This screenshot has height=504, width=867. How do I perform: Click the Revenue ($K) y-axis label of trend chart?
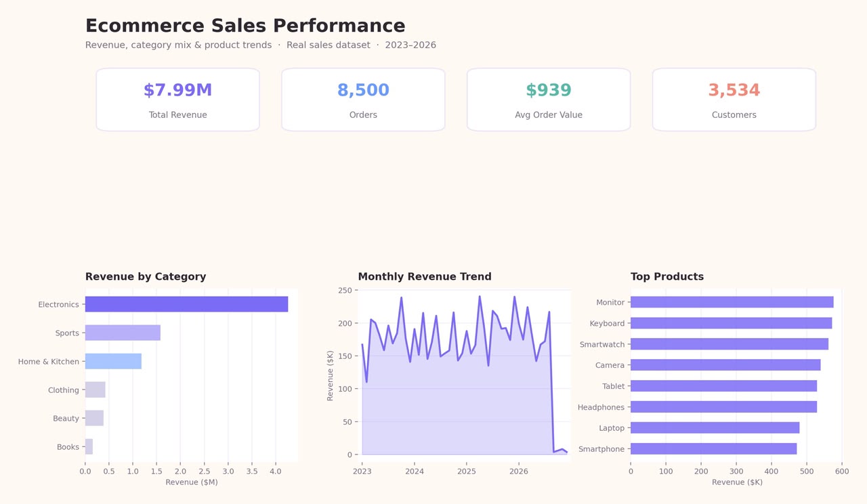331,375
